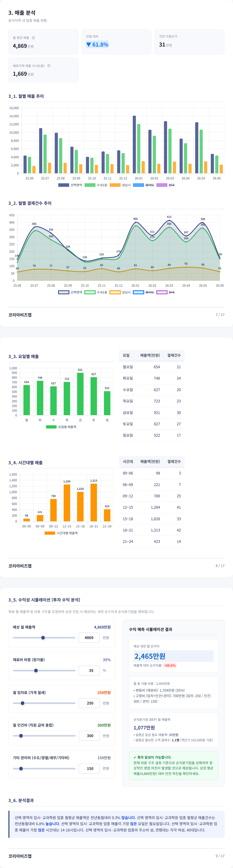Click the 15~18 row in time table
This screenshot has width=233, height=868.
click(x=152, y=519)
